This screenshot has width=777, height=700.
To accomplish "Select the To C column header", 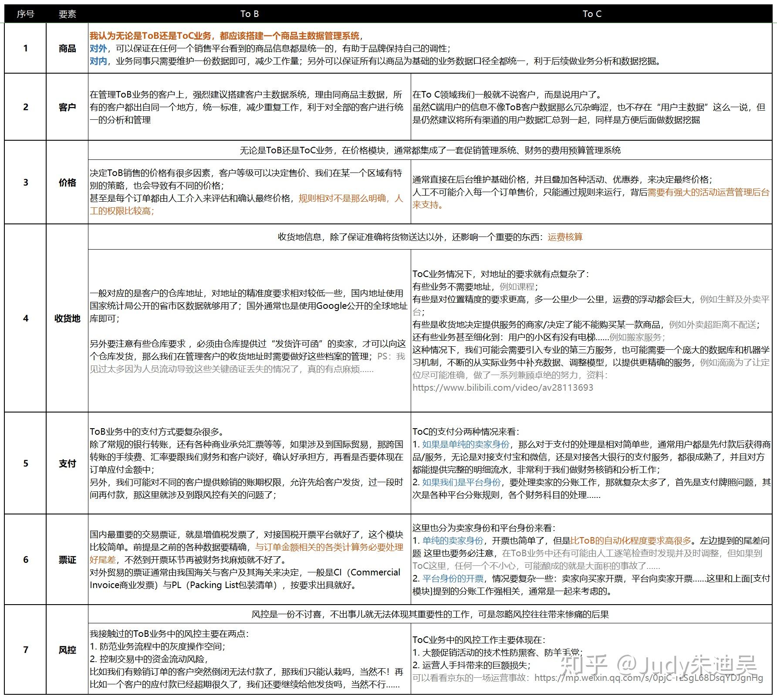I will click(x=592, y=14).
